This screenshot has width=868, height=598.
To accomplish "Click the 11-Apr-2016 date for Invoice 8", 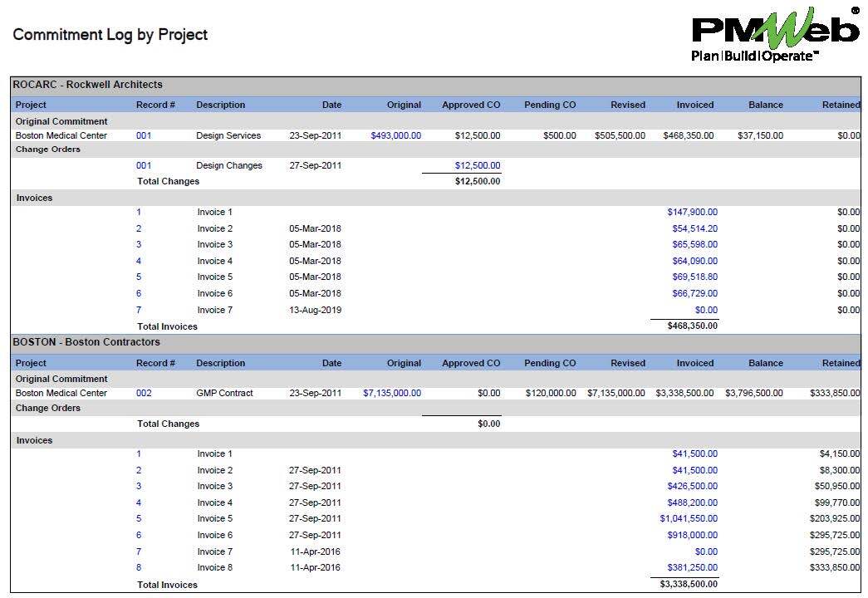I will pos(315,567).
